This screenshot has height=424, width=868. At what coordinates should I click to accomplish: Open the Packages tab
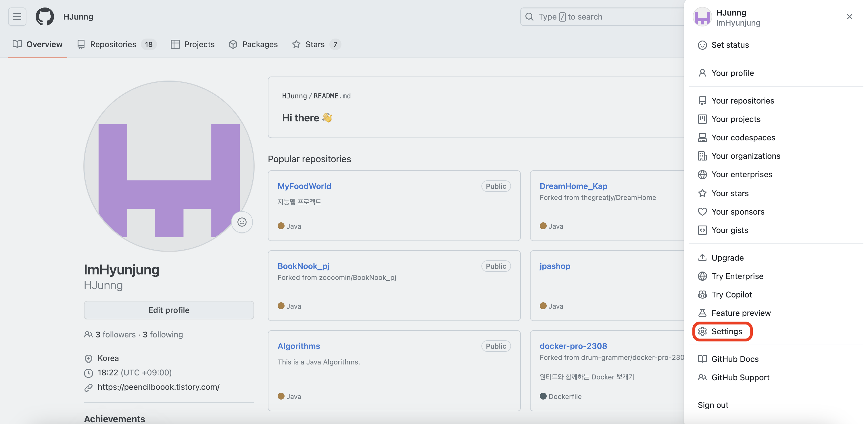tap(260, 44)
